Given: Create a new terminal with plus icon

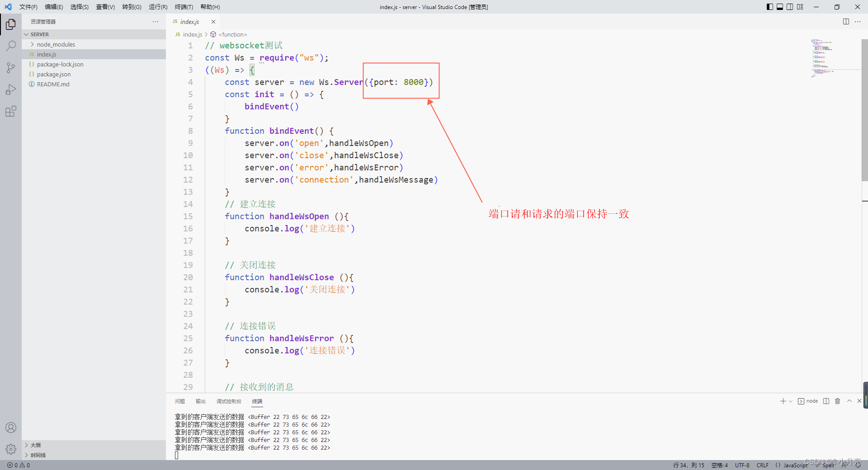Looking at the screenshot, I should 783,401.
